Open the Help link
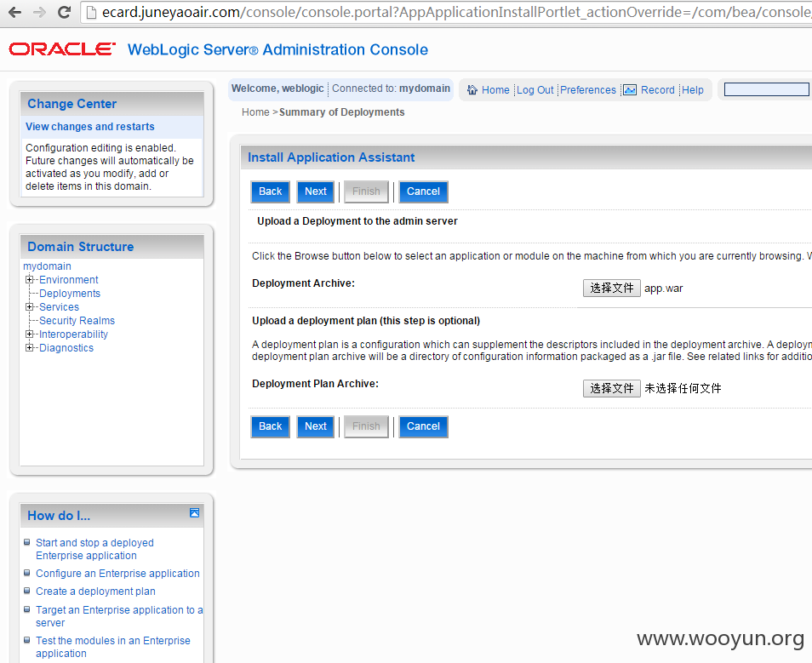 (692, 90)
